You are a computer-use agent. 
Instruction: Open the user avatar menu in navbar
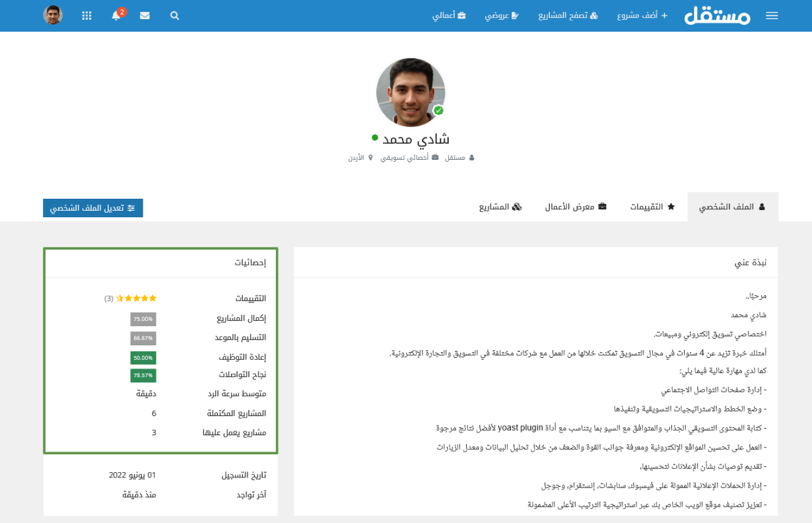pos(53,15)
